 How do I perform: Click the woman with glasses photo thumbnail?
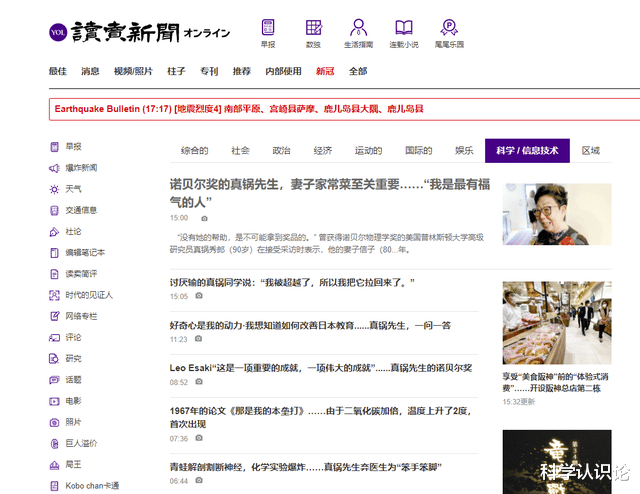(557, 214)
